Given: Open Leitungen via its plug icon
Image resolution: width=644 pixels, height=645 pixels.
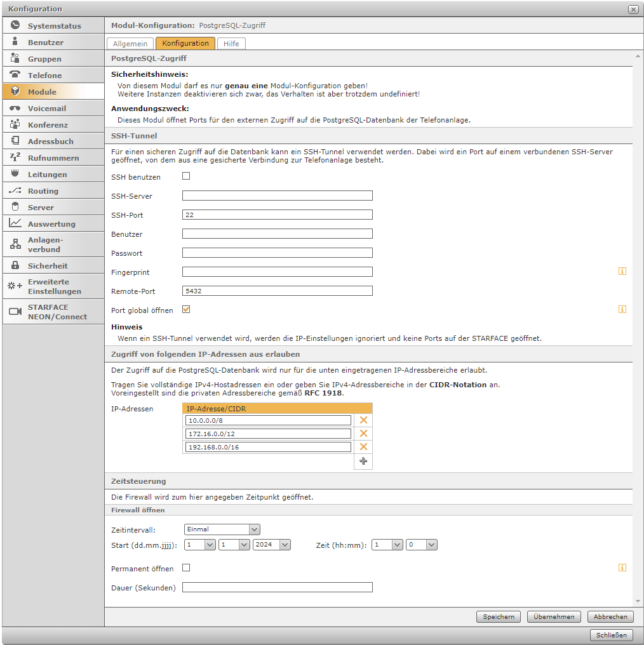Looking at the screenshot, I should click(15, 173).
